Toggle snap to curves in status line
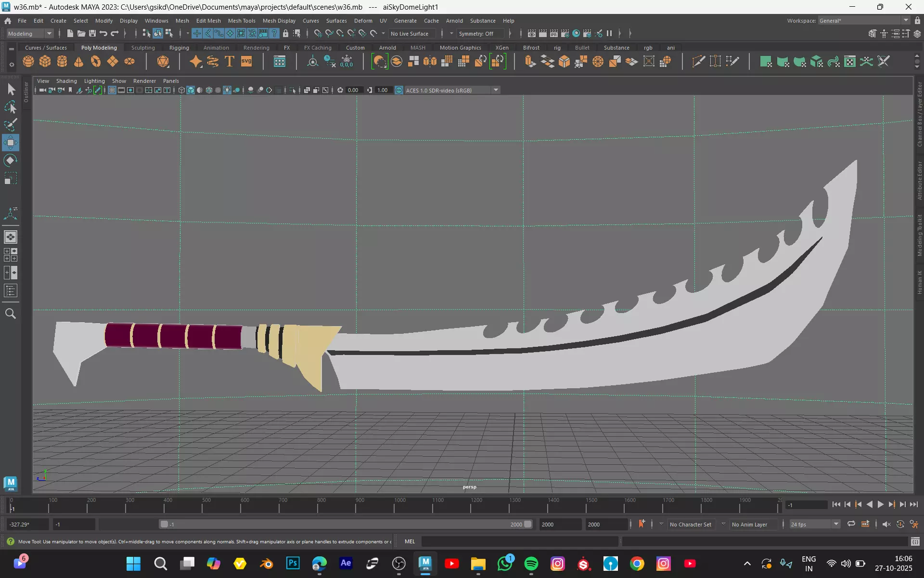924x578 pixels. coord(329,33)
